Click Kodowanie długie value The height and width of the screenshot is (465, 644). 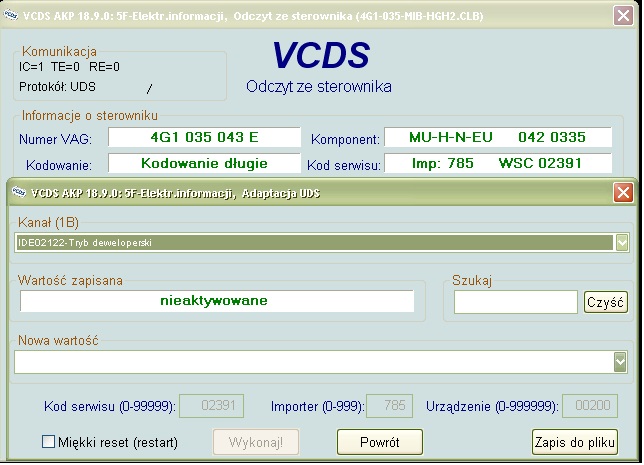point(204,163)
